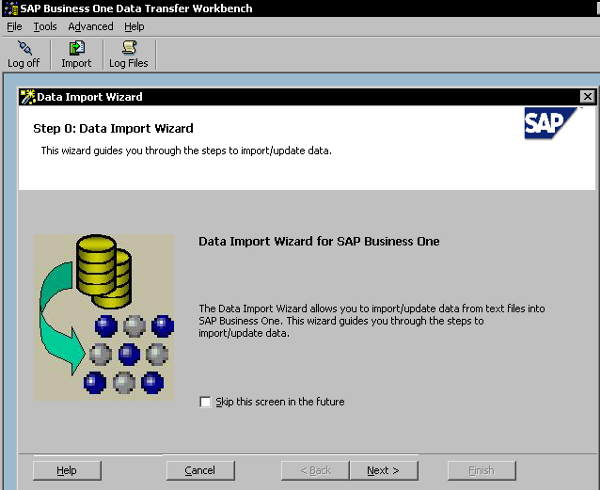Viewport: 600px width, 490px height.
Task: Close the Data Import Wizard dialog
Action: (587, 97)
